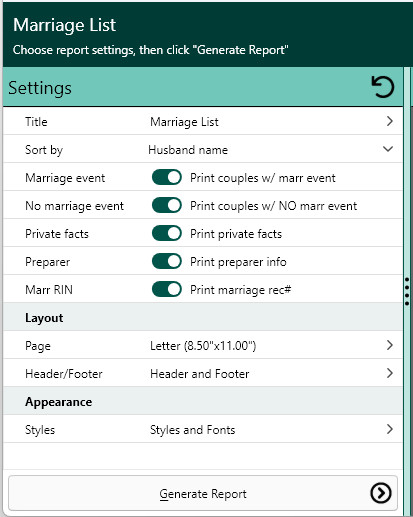Screen dimensions: 413x517
Task: Reset settings with the circular arrow icon
Action: [383, 87]
